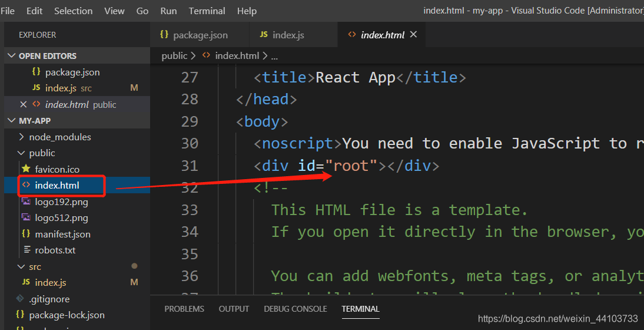Switch to the OUTPUT panel tab
This screenshot has height=330, width=644.
point(234,309)
